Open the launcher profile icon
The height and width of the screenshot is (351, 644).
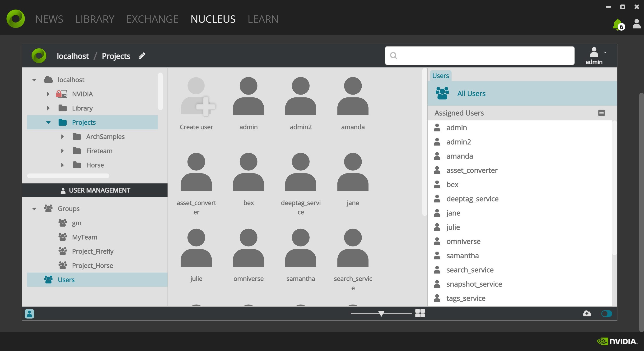(636, 24)
